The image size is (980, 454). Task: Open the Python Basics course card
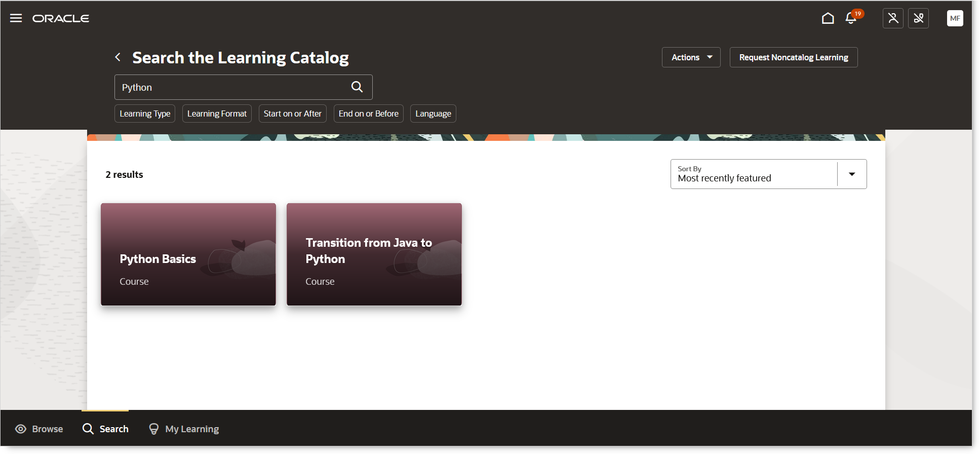188,254
